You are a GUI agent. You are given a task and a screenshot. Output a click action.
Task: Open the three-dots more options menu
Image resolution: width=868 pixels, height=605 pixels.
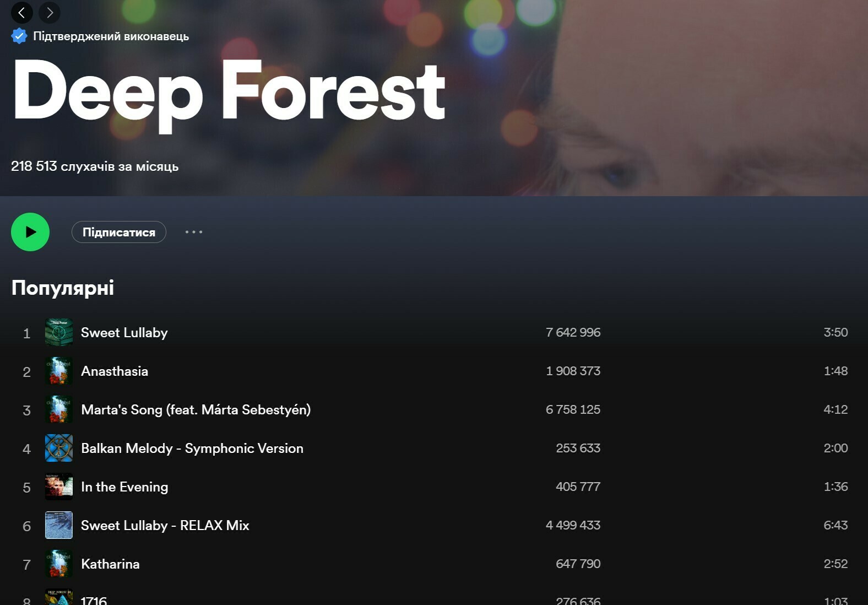(194, 232)
